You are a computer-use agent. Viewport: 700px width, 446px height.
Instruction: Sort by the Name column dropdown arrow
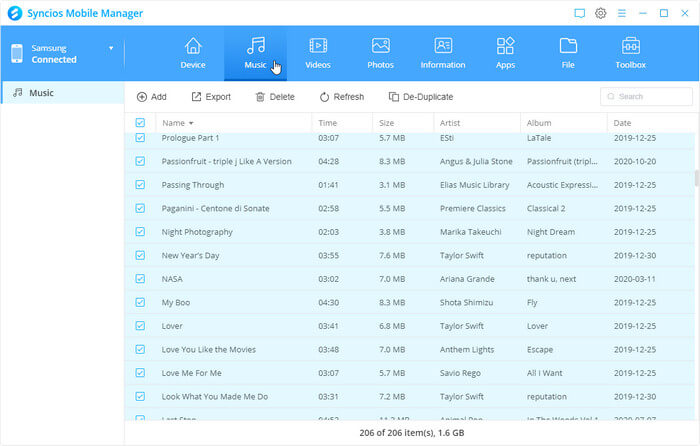[x=191, y=123]
